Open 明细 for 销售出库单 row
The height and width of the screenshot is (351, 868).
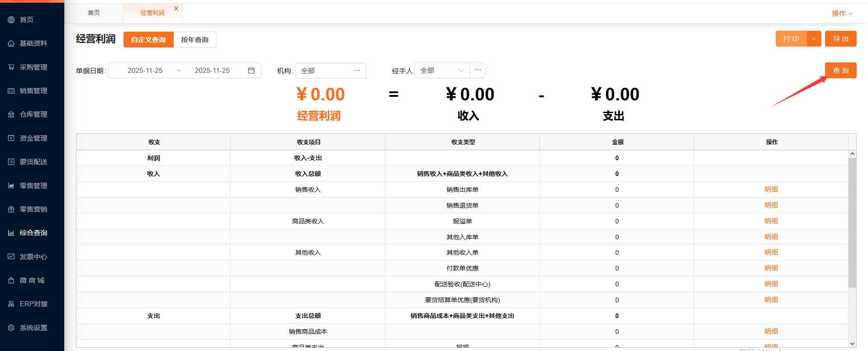771,190
